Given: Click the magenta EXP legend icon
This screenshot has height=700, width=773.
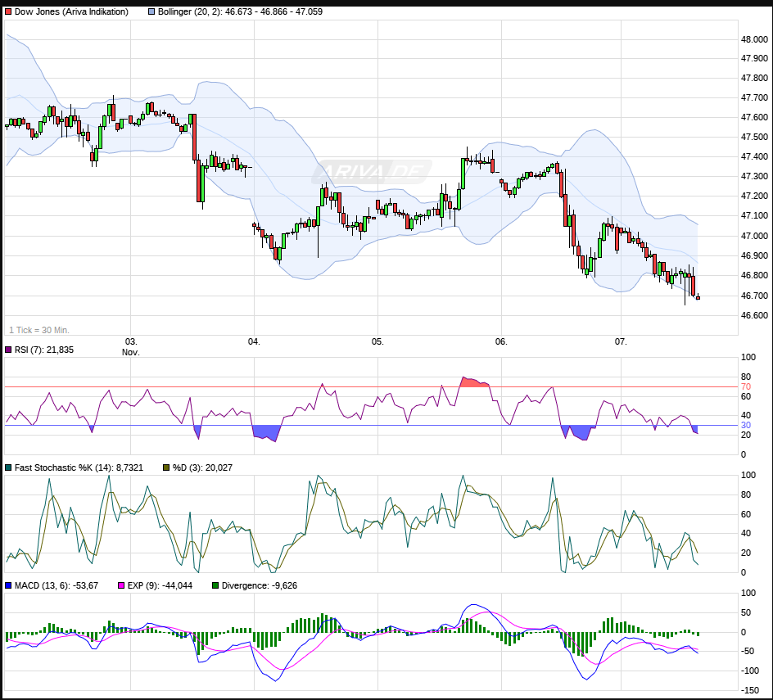Looking at the screenshot, I should pyautogui.click(x=122, y=585).
